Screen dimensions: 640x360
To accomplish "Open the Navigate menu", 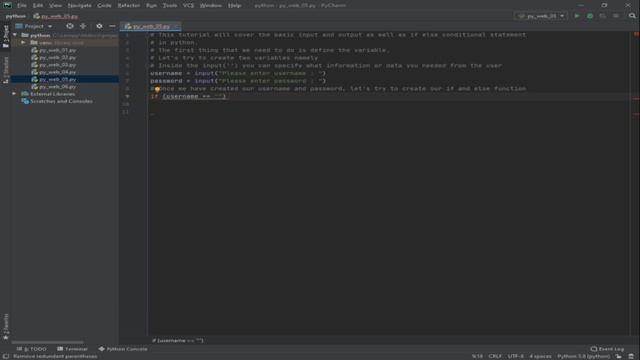I will (x=79, y=5).
